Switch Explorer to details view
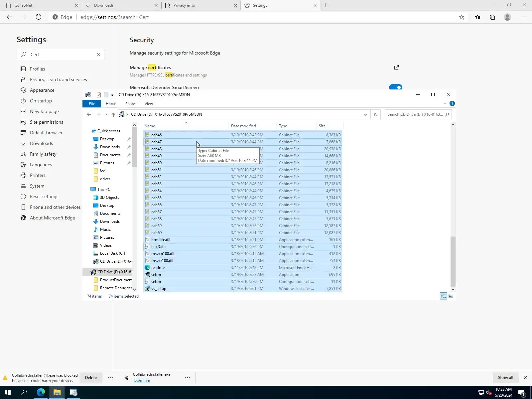532x399 pixels. coord(444,296)
